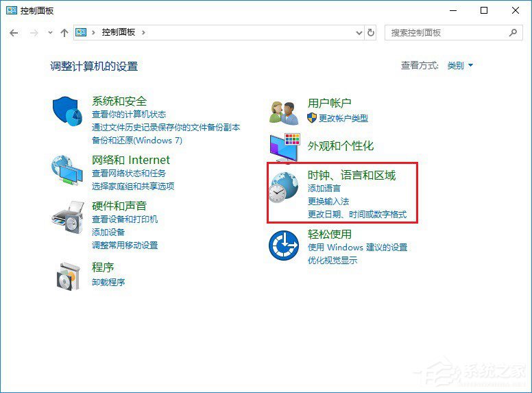This screenshot has width=532, height=393.
Task: Open the recent locations dropdown arrow
Action: (50, 33)
